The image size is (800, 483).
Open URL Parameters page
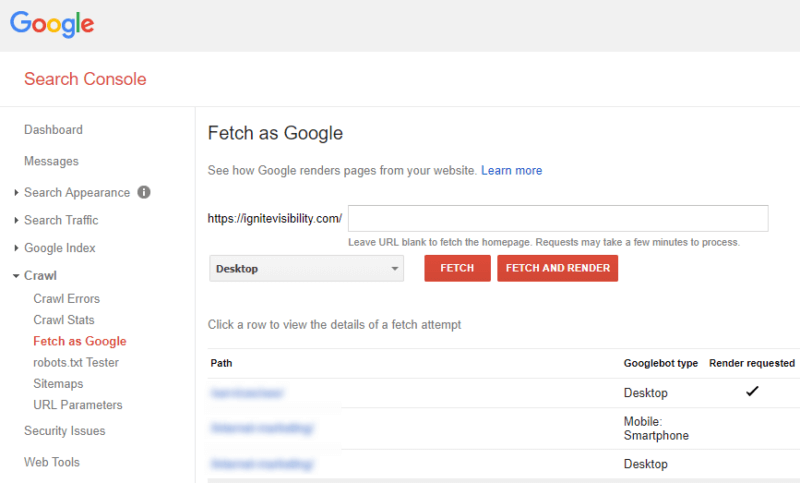[x=78, y=405]
